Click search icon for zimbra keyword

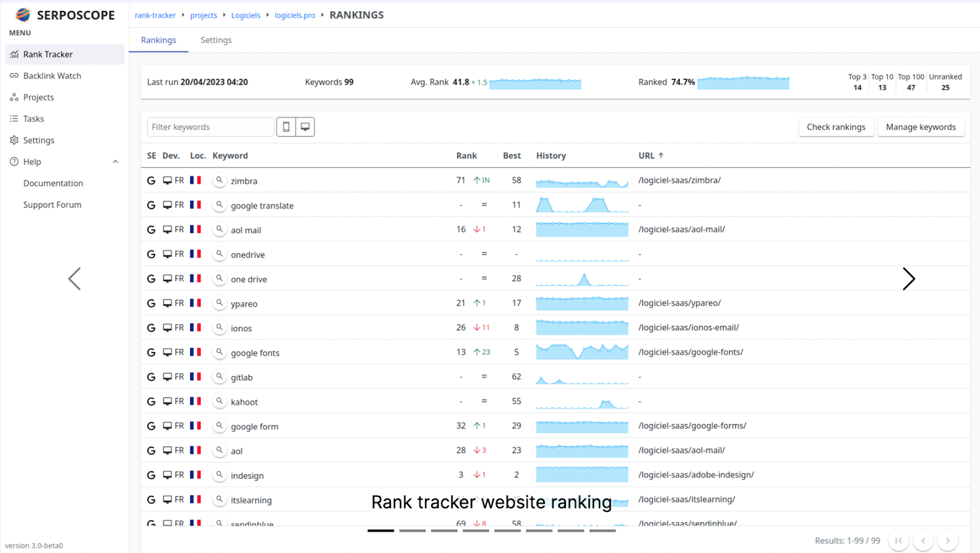point(219,180)
